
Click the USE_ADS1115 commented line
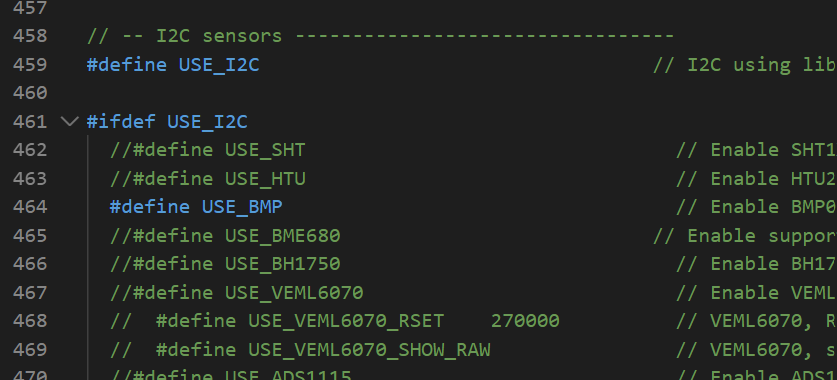point(231,375)
